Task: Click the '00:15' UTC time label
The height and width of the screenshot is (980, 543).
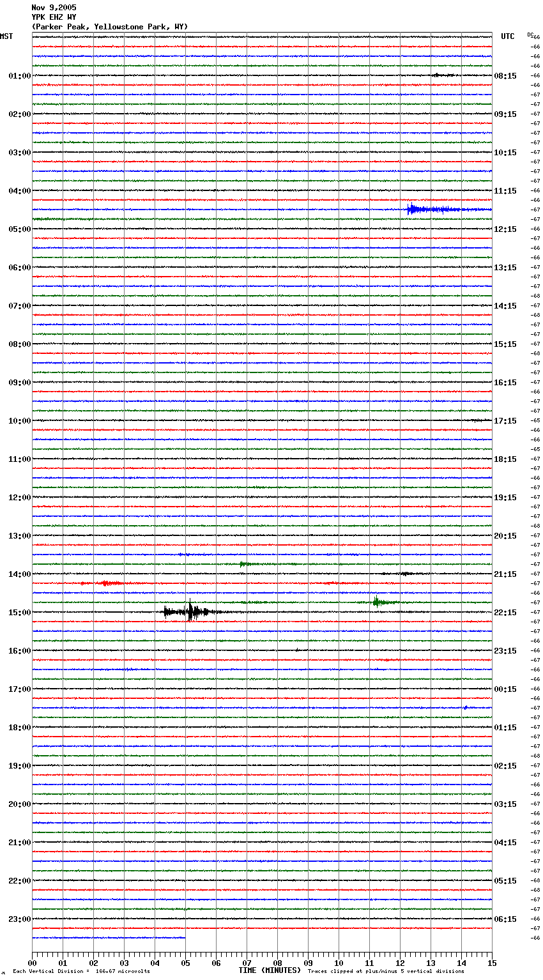Action: pyautogui.click(x=505, y=689)
